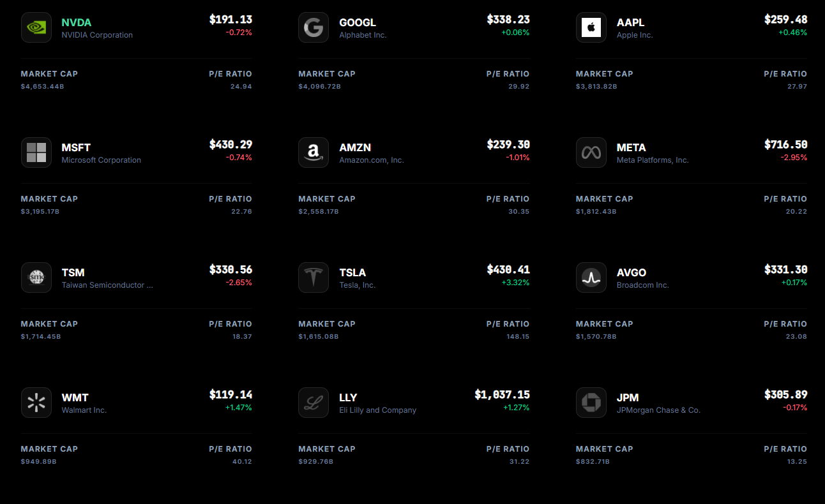
Task: Click the Apple logo icon
Action: [591, 27]
